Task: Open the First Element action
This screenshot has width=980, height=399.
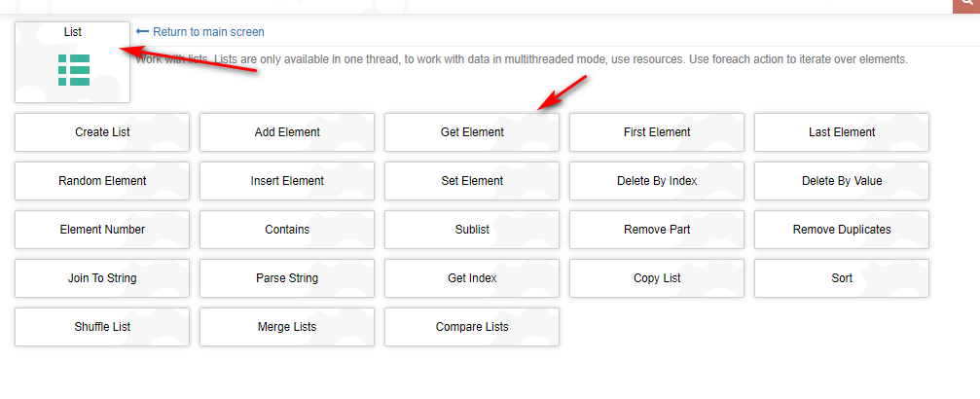Action: tap(657, 132)
